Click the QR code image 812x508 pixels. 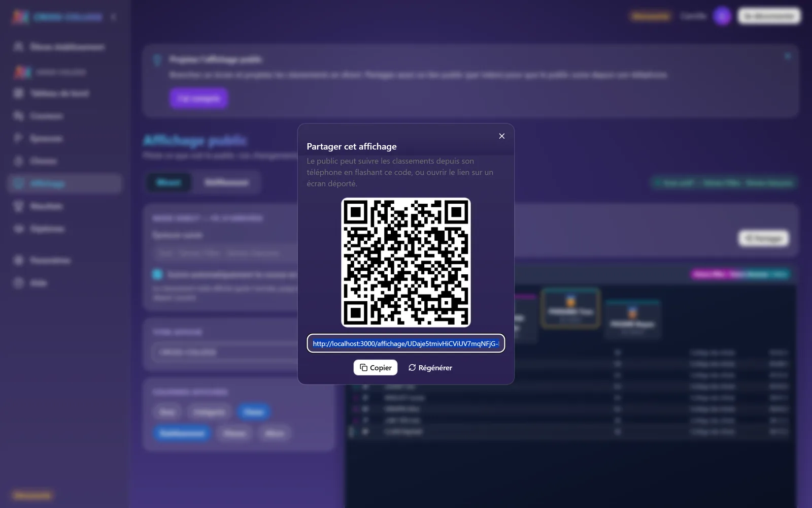coord(406,262)
